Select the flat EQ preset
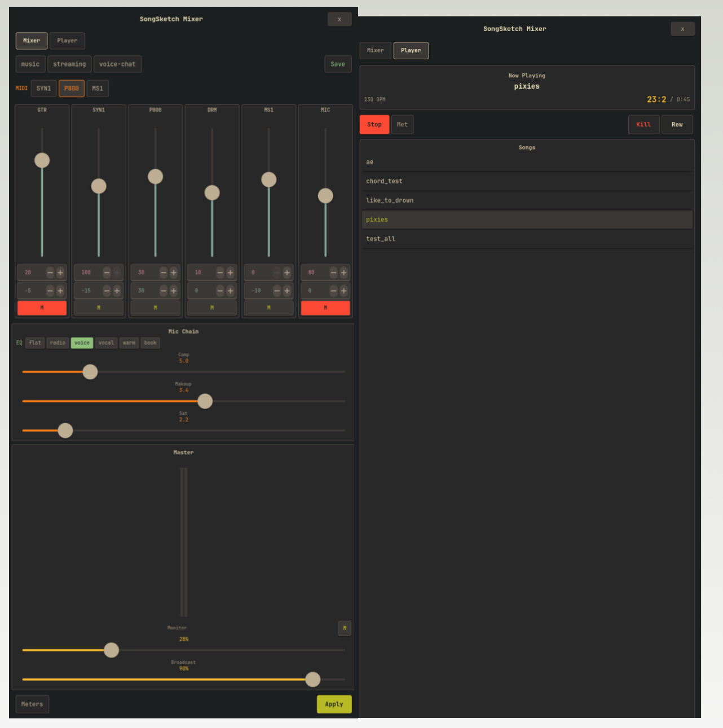Screen dimensions: 723x728 coord(35,343)
